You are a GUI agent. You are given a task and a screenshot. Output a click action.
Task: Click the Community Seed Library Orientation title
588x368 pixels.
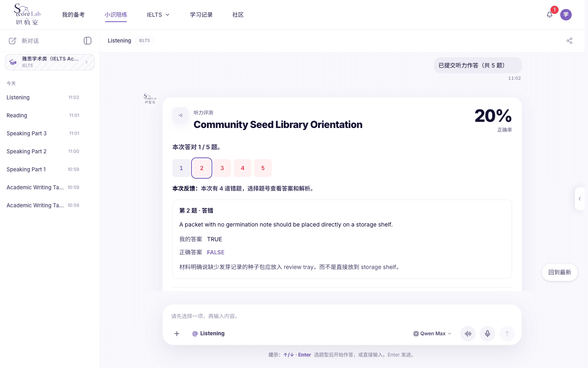[278, 124]
